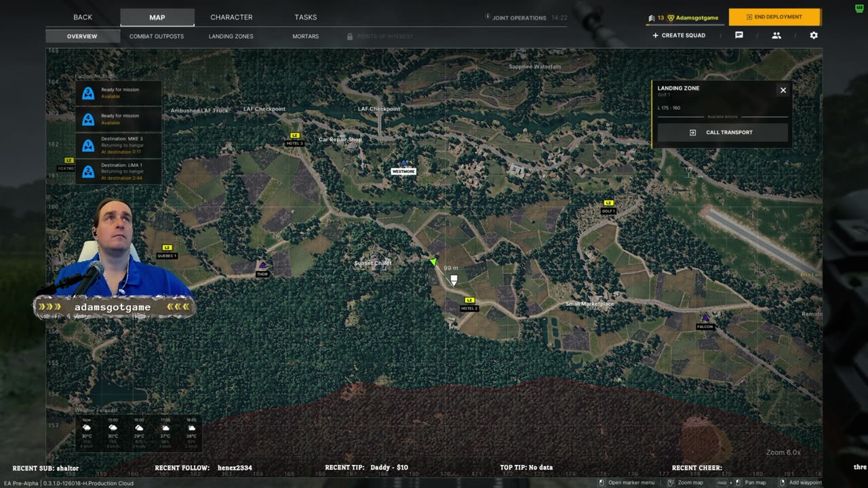Select the Golf 1 LZ marker
The width and height of the screenshot is (868, 488).
[x=608, y=207]
